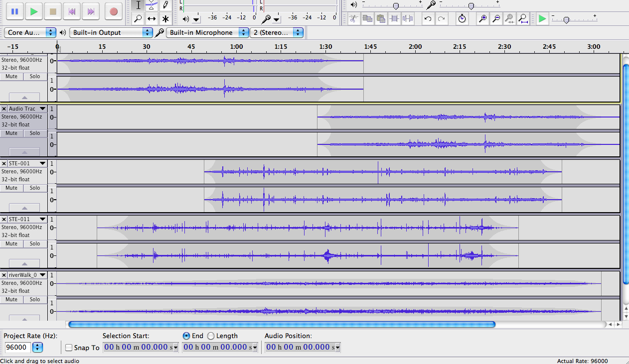629x364 pixels.
Task: Open the STE-001 track menu
Action: (x=42, y=163)
